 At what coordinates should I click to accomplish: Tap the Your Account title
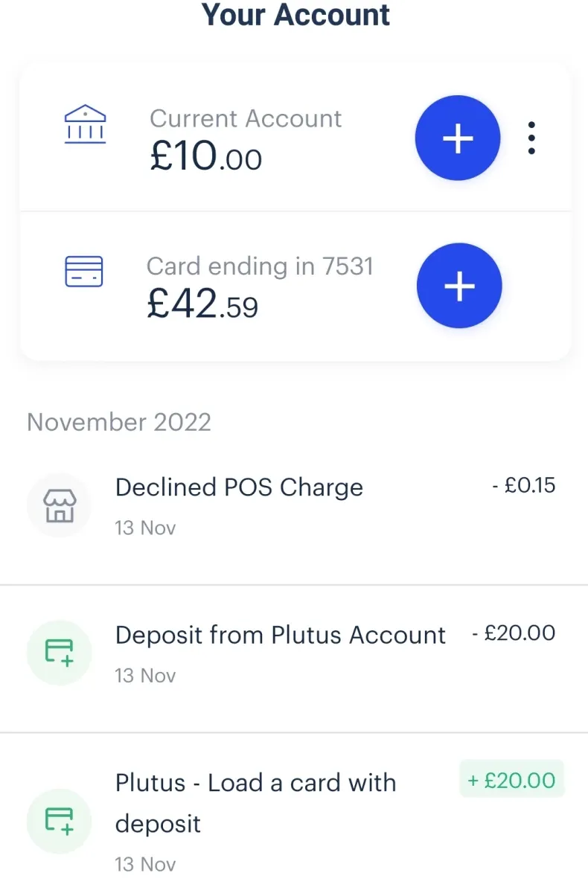(296, 15)
